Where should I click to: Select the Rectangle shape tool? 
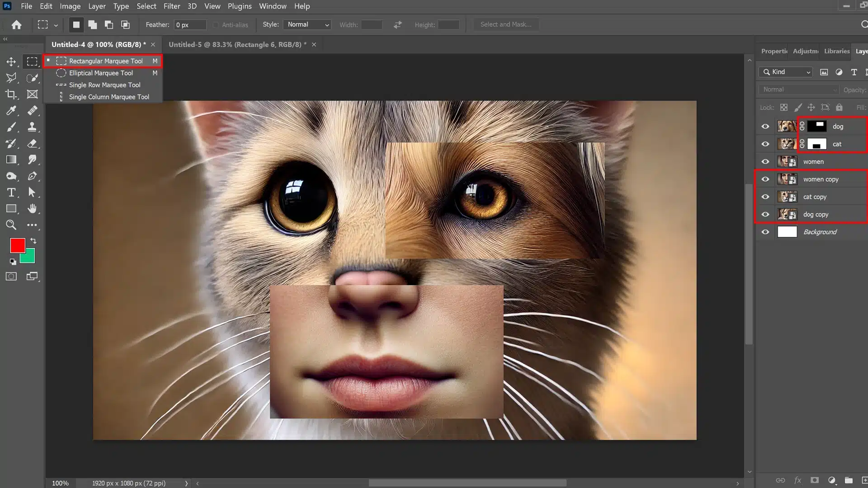pyautogui.click(x=11, y=209)
